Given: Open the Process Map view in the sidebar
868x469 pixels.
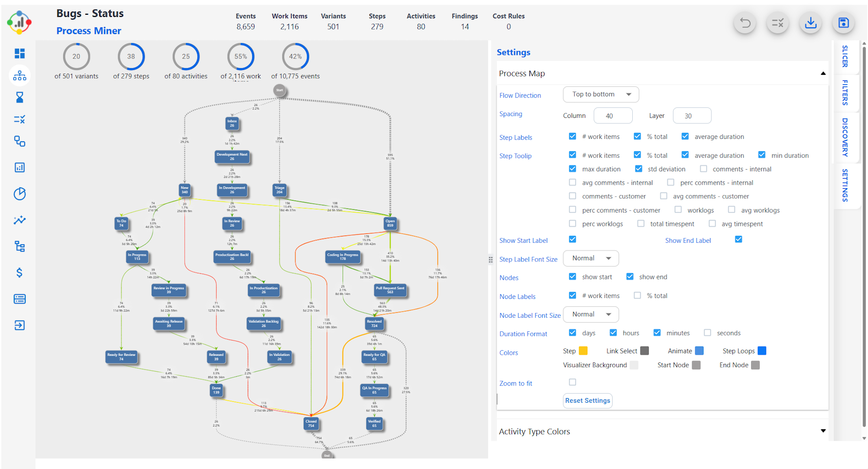Looking at the screenshot, I should click(x=20, y=75).
